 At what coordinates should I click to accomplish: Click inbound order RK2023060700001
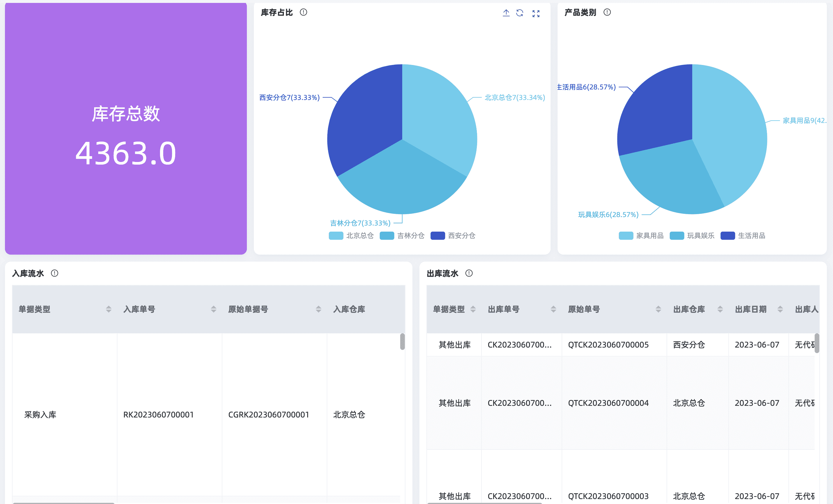point(158,415)
